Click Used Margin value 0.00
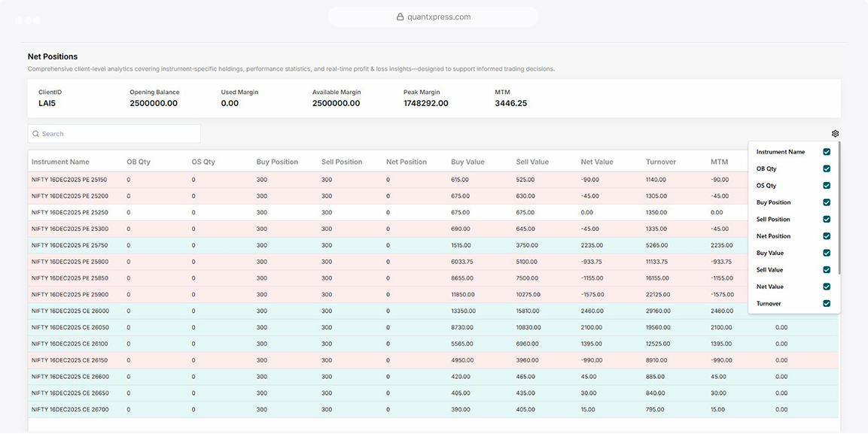The height and width of the screenshot is (434, 868). pos(230,103)
